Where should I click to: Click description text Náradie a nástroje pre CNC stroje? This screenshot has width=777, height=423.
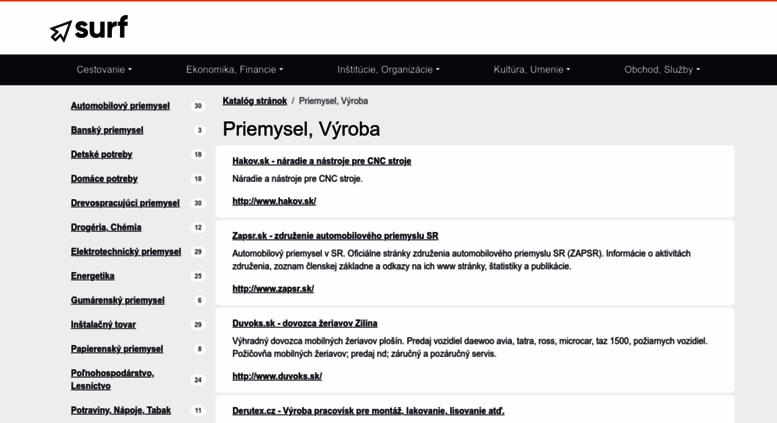click(x=297, y=179)
